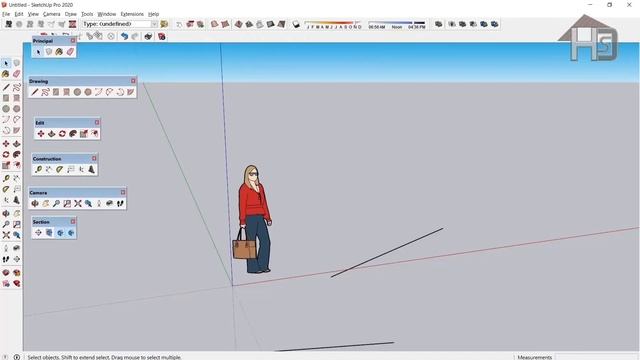Select Pie tool in floating Drawing toolbar
Image resolution: width=640 pixels, height=360 pixels.
(130, 92)
